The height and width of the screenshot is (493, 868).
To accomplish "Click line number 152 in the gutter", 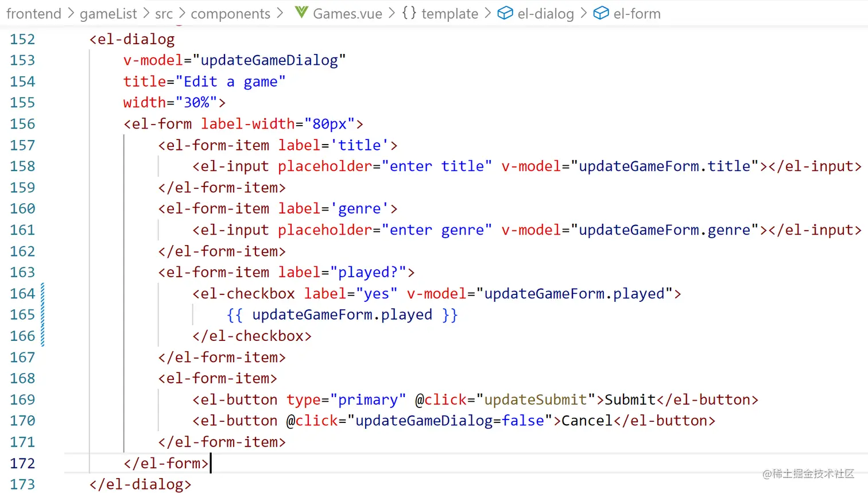I will (x=22, y=39).
